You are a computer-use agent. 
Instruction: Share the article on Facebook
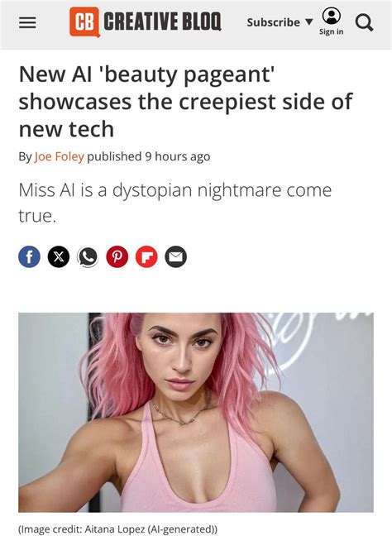(29, 256)
